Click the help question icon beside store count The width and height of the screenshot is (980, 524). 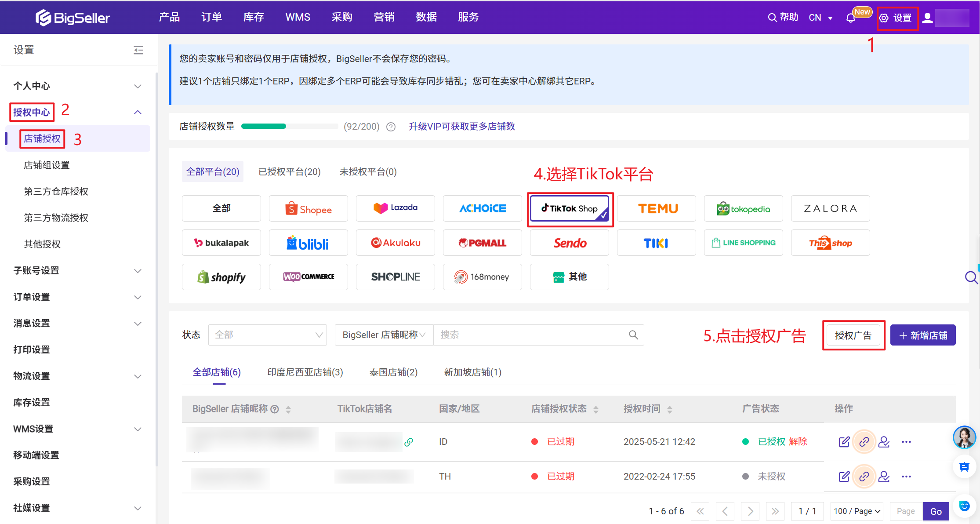click(x=391, y=127)
